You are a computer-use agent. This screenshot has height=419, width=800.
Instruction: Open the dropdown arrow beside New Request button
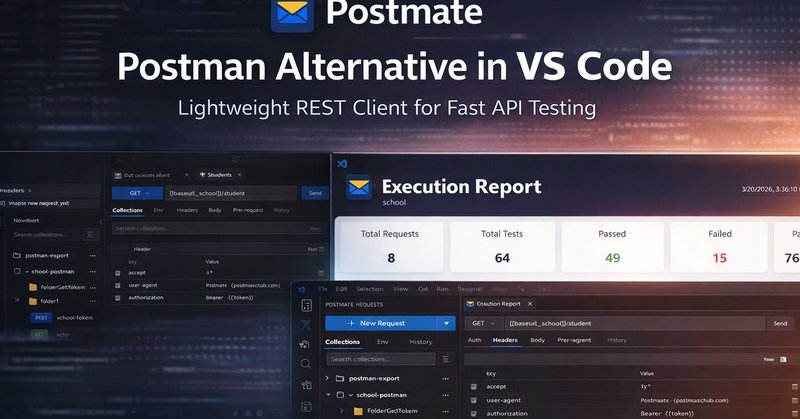[x=446, y=323]
